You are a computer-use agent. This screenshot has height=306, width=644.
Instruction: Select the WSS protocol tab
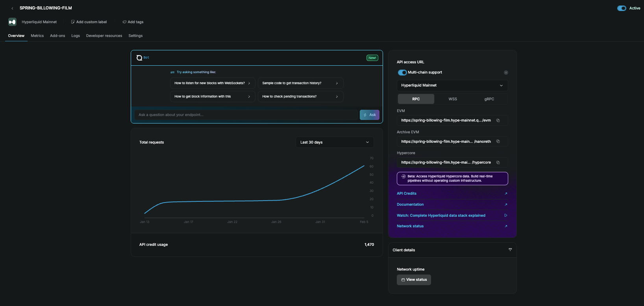(x=453, y=99)
